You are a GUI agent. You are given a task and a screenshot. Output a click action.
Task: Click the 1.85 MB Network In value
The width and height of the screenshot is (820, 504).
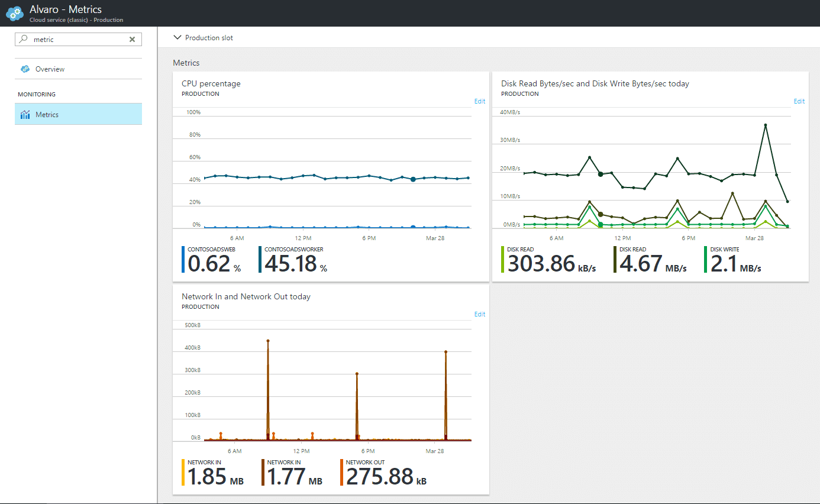tap(215, 477)
